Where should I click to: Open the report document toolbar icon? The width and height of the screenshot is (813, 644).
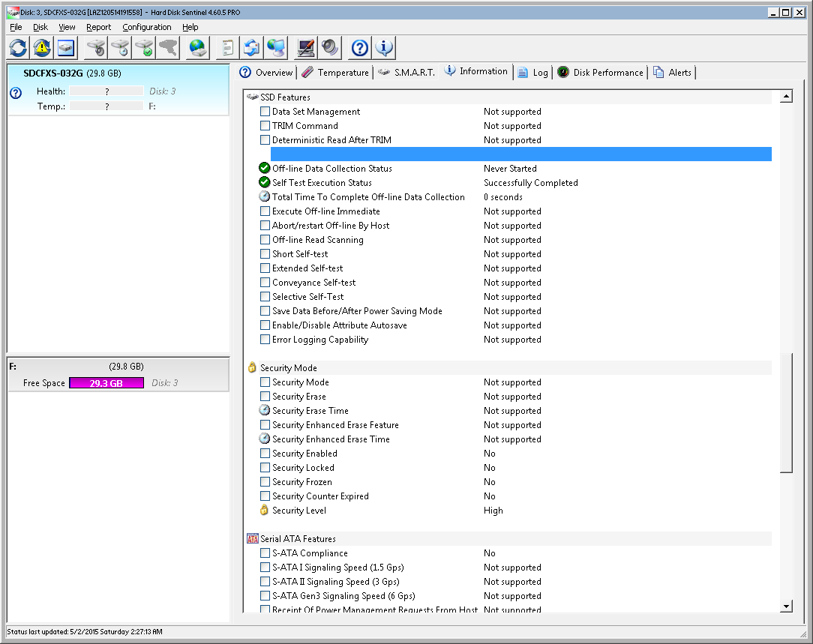click(x=227, y=48)
